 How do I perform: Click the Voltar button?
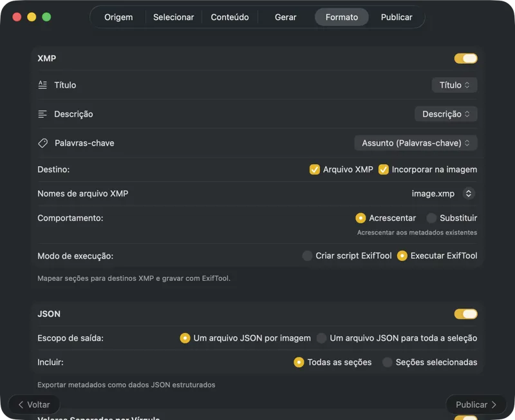point(33,405)
